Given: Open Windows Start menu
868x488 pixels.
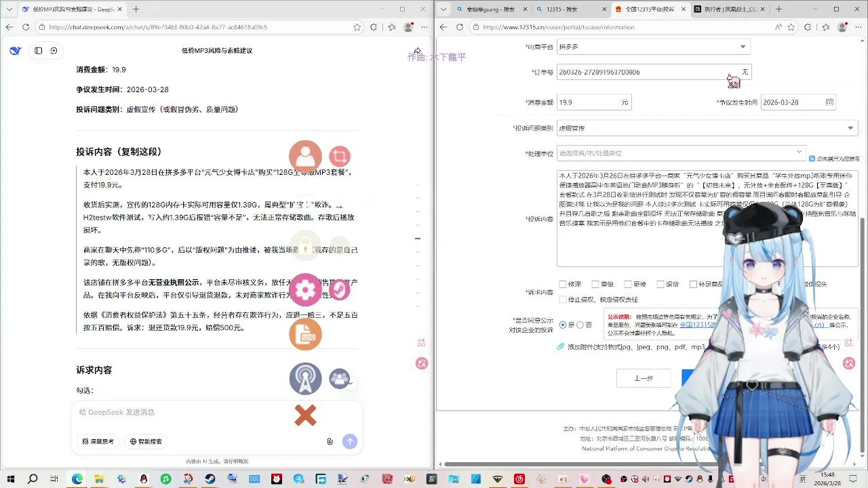Looking at the screenshot, I should [x=11, y=479].
